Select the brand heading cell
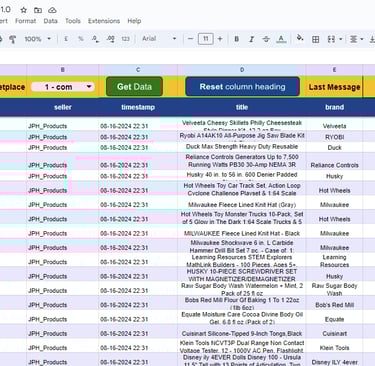This screenshot has height=366, width=375. click(x=334, y=107)
